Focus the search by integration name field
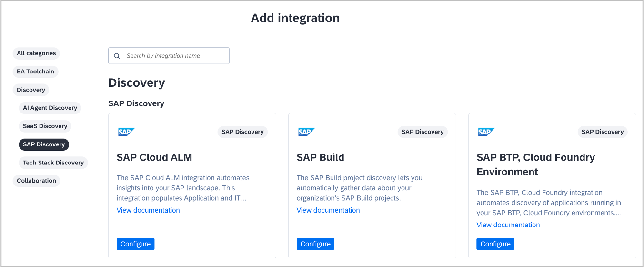 click(174, 56)
